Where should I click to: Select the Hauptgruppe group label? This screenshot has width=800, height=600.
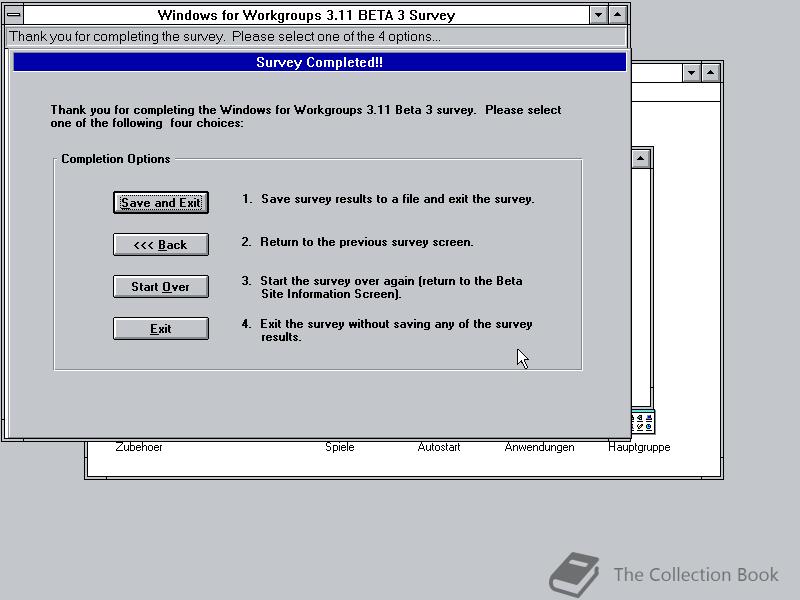click(x=639, y=447)
